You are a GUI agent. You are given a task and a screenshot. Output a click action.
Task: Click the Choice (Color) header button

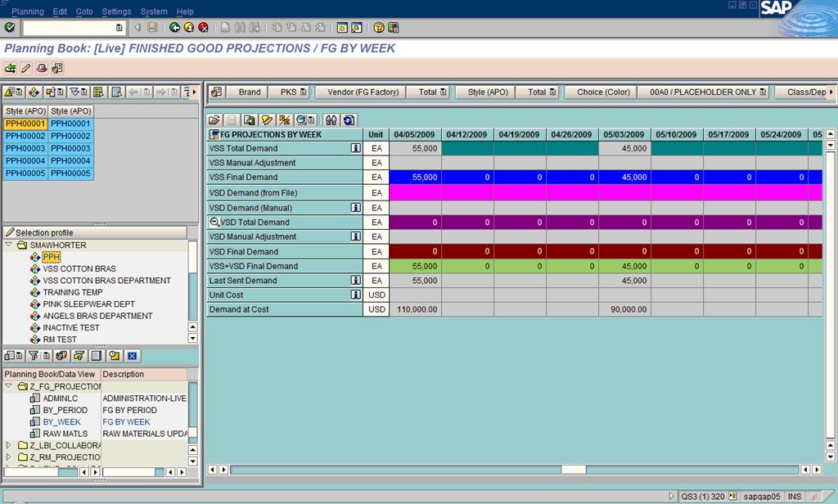(x=603, y=92)
